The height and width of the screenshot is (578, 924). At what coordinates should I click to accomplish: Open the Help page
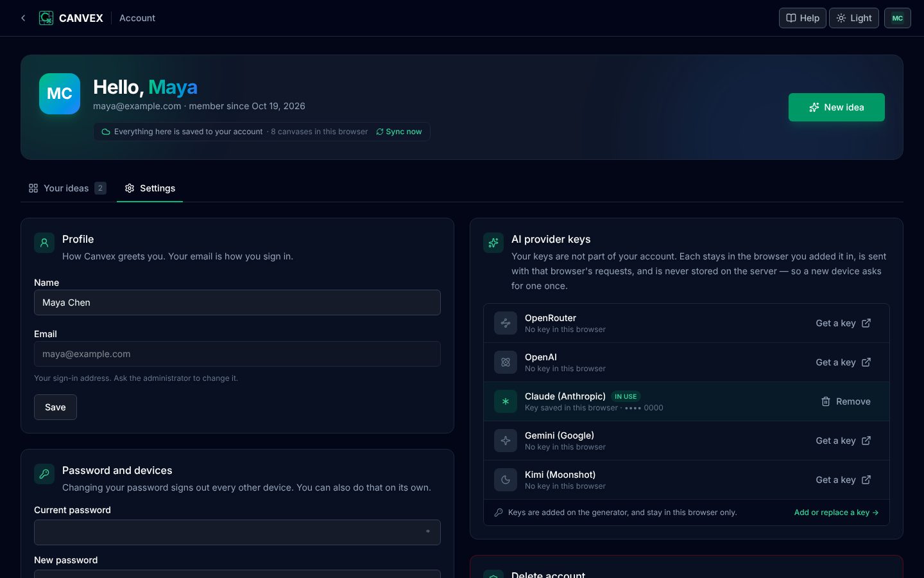[x=802, y=18]
